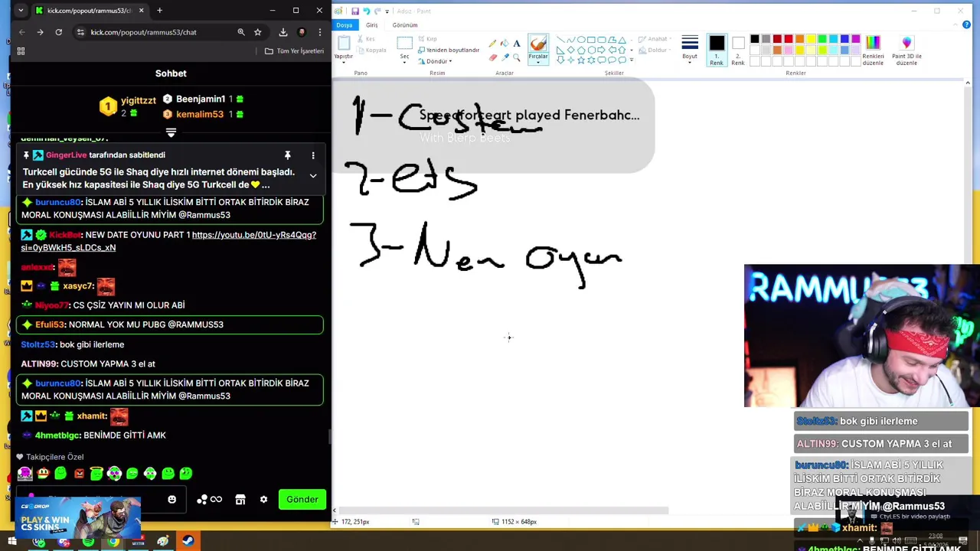Open Steam from the taskbar
Viewport: 980px width, 551px height.
(188, 542)
